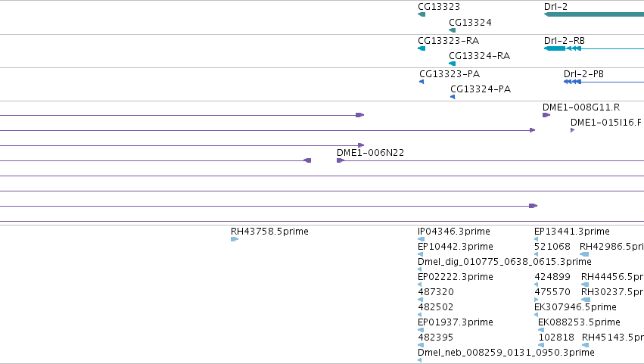Image resolution: width=644 pixels, height=364 pixels.
Task: Select the RH43758.5prime label
Action: [x=269, y=232]
